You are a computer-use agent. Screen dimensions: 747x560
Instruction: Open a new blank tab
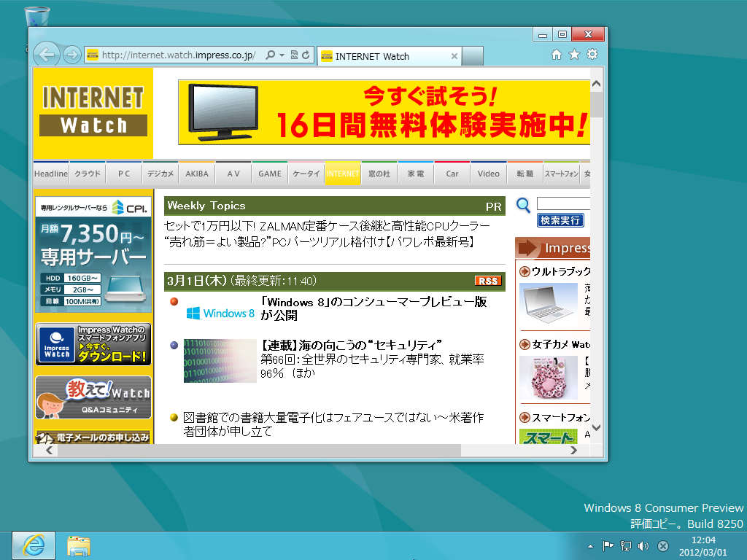pyautogui.click(x=473, y=55)
